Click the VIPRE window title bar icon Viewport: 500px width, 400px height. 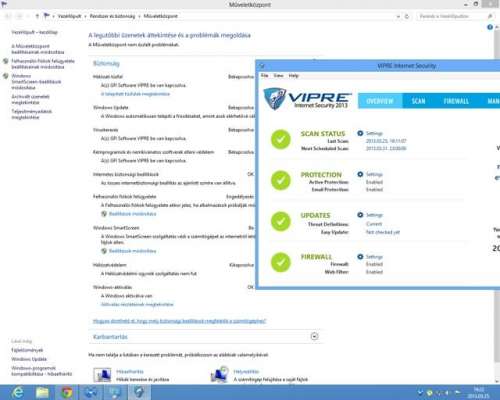[x=262, y=66]
